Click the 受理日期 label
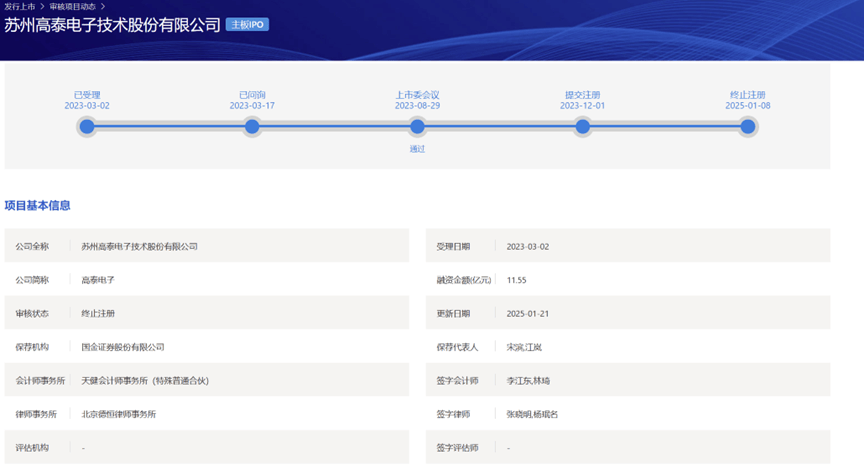Image resolution: width=864 pixels, height=470 pixels. (453, 246)
